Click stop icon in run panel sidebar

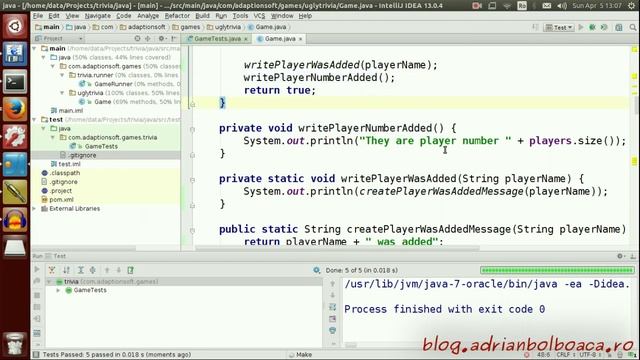click(x=37, y=295)
